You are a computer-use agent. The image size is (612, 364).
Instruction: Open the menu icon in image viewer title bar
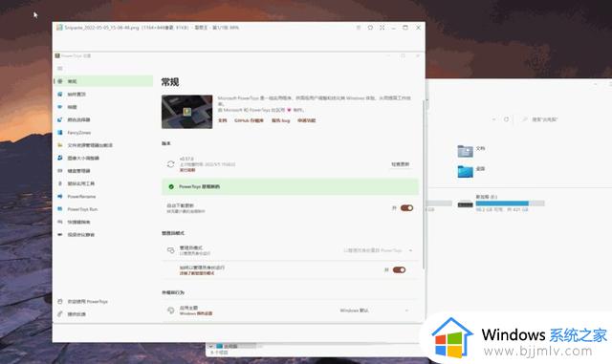[359, 28]
